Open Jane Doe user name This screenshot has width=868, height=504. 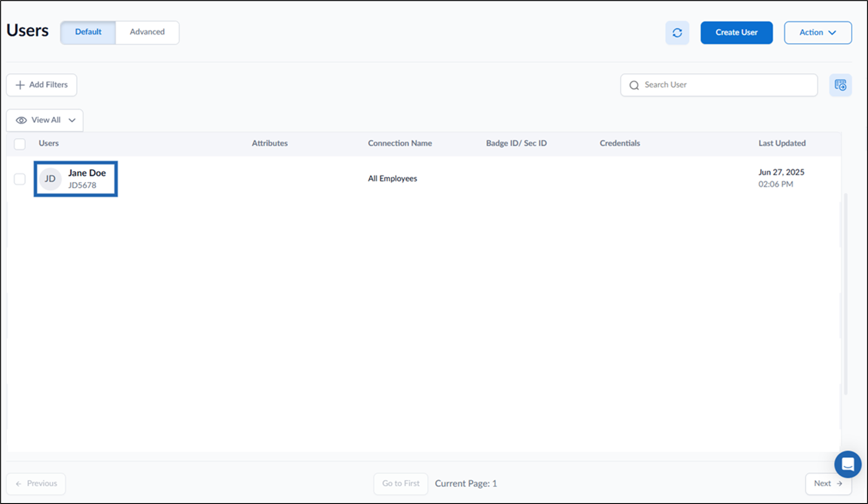(x=87, y=173)
